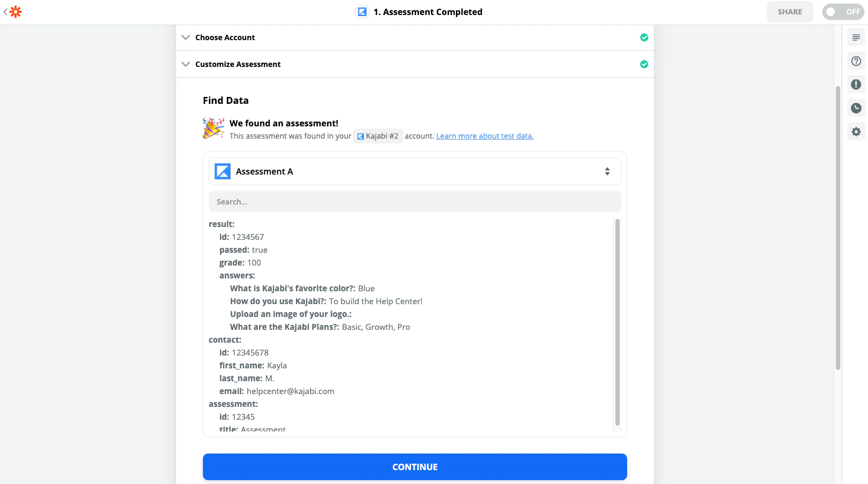Expand the Customize Assessment section chevron

click(186, 64)
